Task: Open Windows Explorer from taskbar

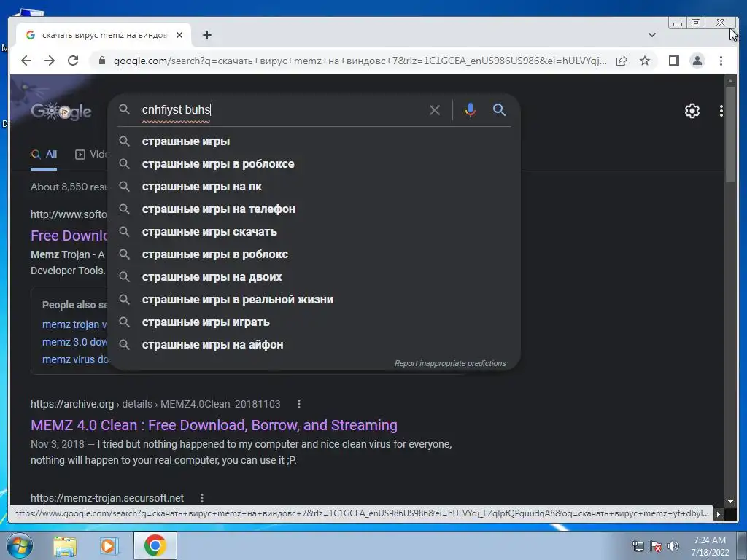Action: [x=65, y=545]
